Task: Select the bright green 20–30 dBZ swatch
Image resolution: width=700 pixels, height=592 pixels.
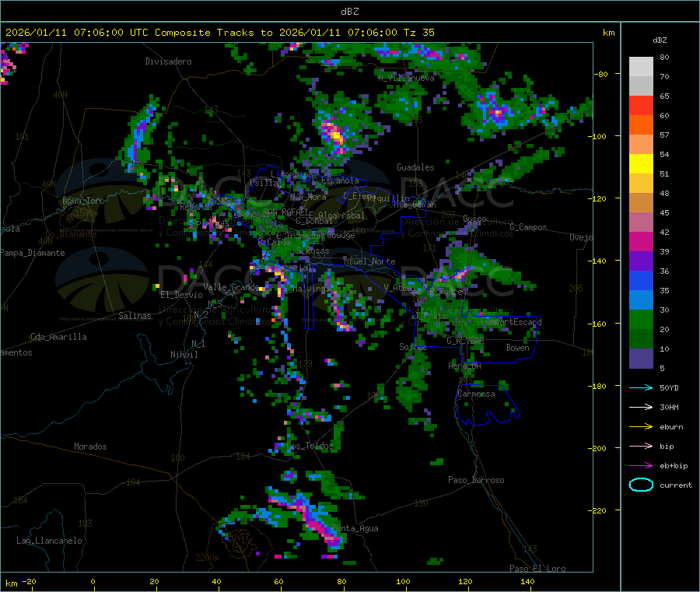Action: pyautogui.click(x=641, y=320)
